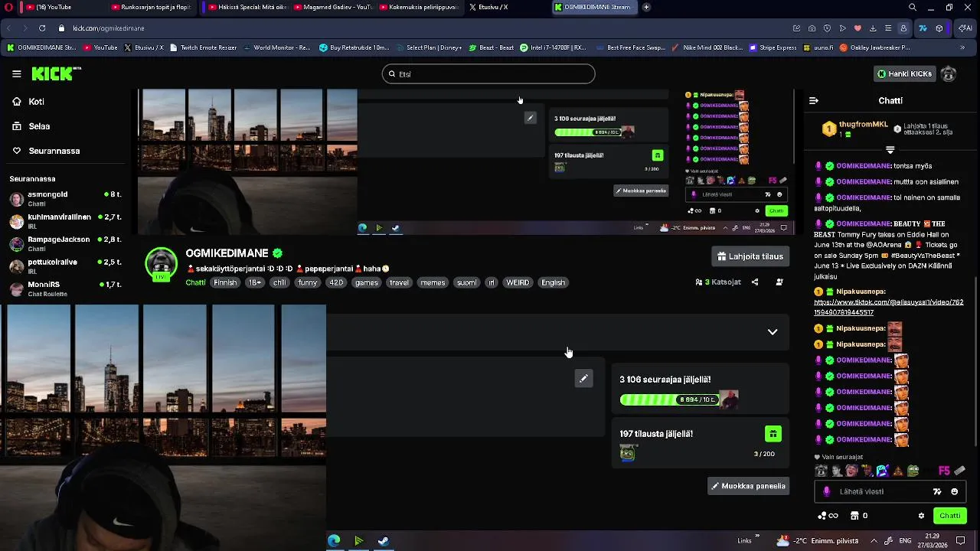Focus the Etsi search field
The height and width of the screenshot is (551, 980).
point(488,74)
